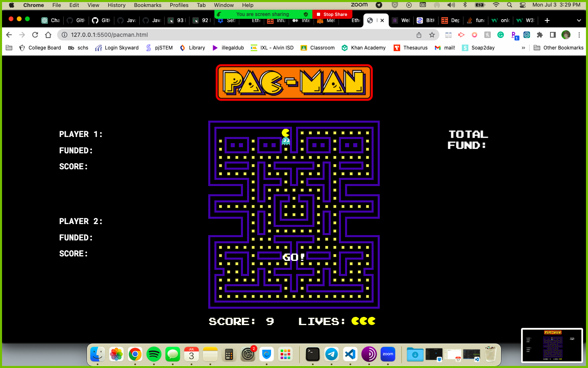The height and width of the screenshot is (368, 588).
Task: Open the browser home page icon
Action: [x=48, y=35]
